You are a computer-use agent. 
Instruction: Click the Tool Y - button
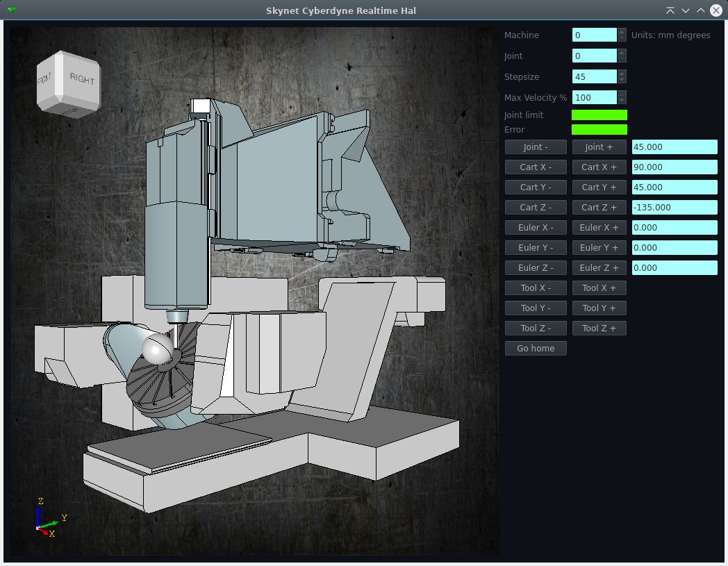coord(536,308)
